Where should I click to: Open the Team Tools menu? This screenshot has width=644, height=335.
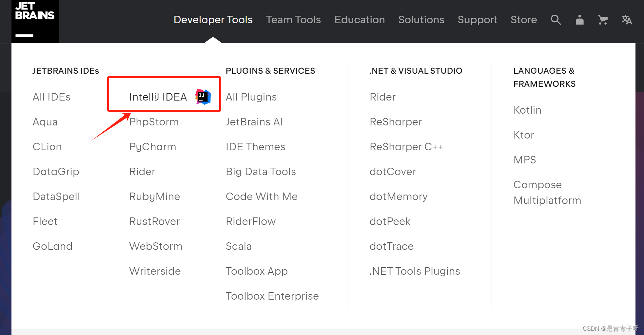pyautogui.click(x=293, y=20)
